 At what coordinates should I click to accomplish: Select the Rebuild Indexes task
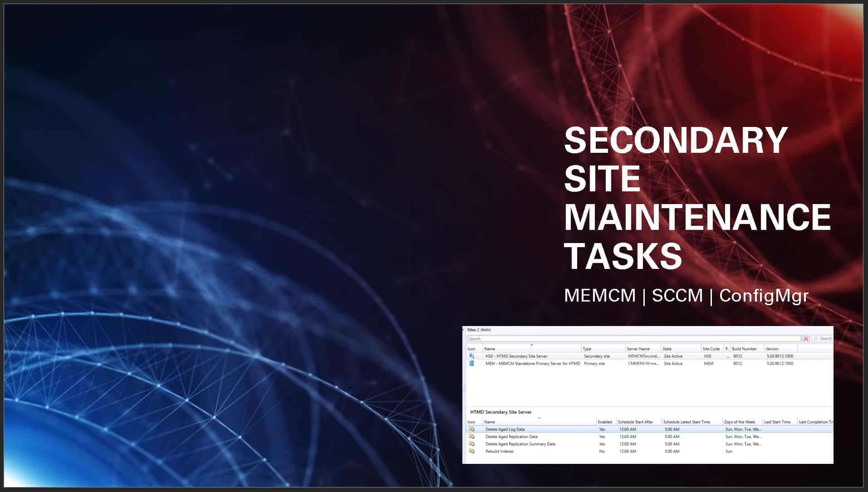650,451
